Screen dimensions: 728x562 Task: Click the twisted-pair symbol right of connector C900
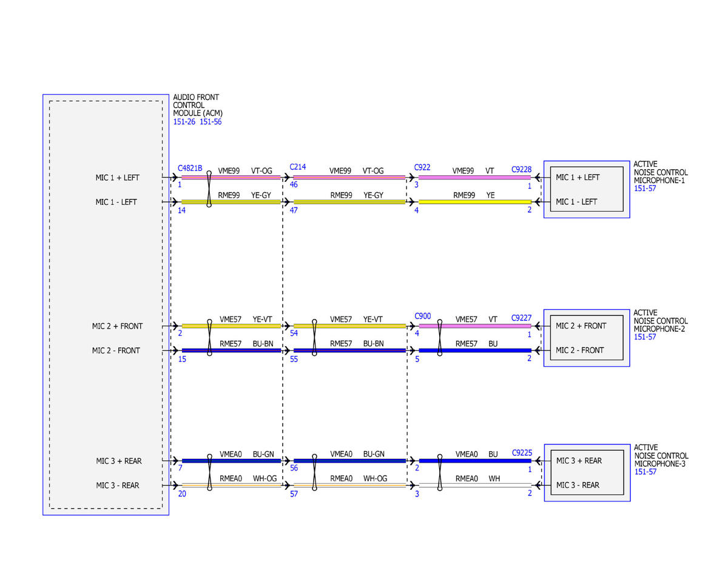click(440, 338)
